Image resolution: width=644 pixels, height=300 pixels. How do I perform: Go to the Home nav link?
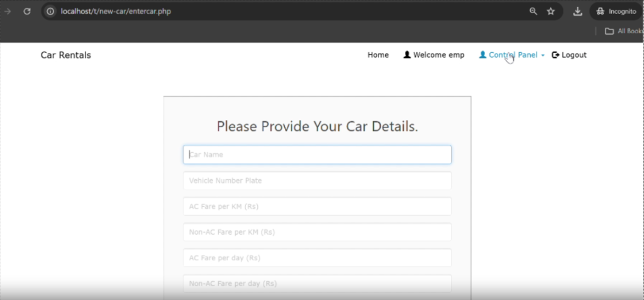[x=378, y=55]
